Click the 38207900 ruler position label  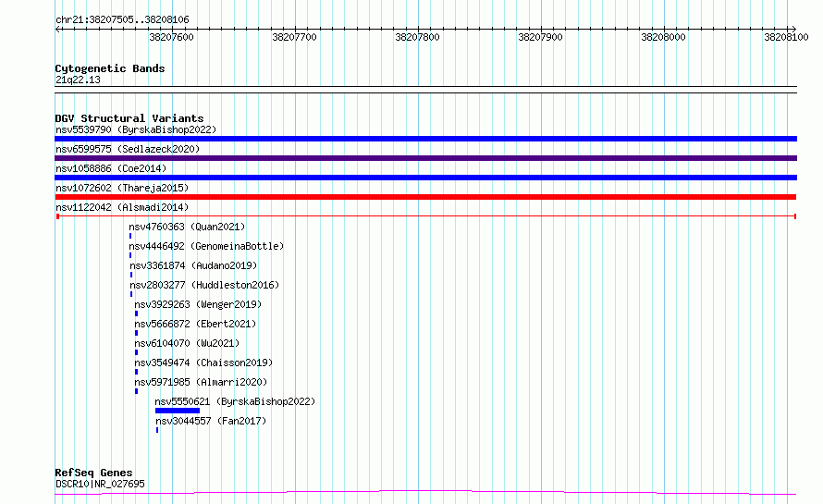(540, 37)
